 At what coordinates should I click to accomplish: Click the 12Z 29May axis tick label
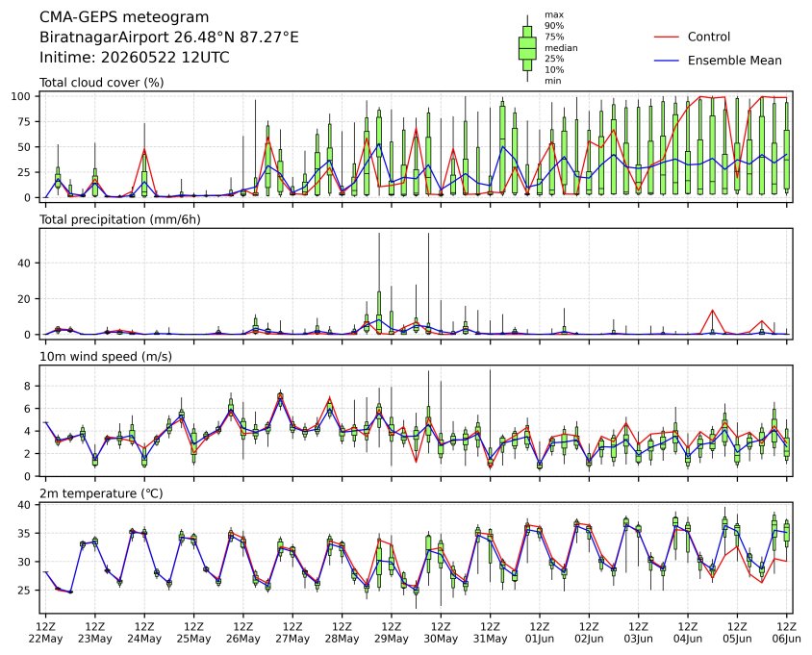[392, 633]
